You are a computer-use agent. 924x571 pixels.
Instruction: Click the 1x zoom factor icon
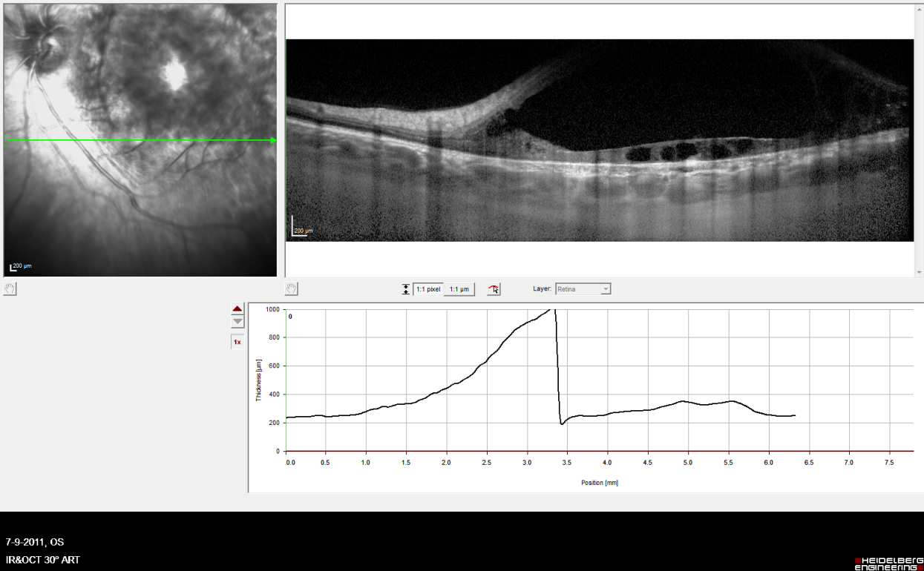237,342
